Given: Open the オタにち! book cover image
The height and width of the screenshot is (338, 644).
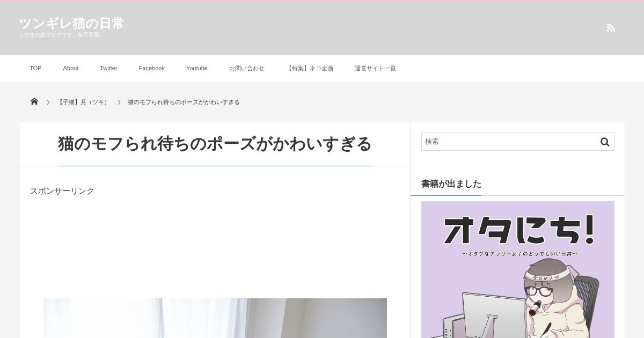Looking at the screenshot, I should coord(518,269).
